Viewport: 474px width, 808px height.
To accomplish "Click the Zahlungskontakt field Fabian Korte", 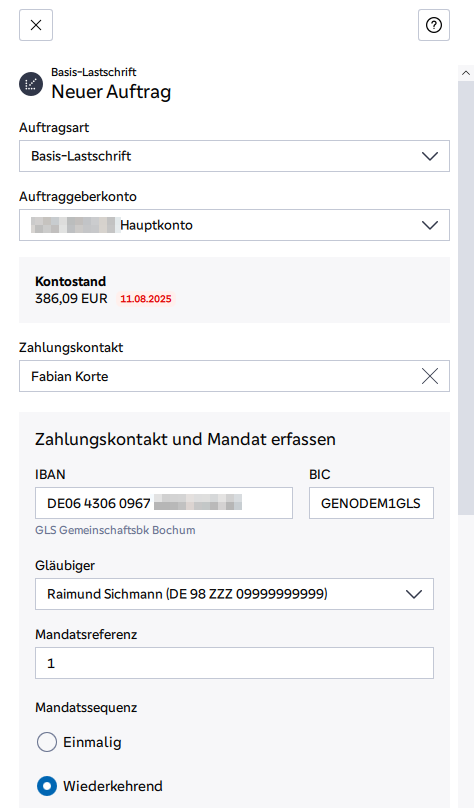I will coord(234,376).
